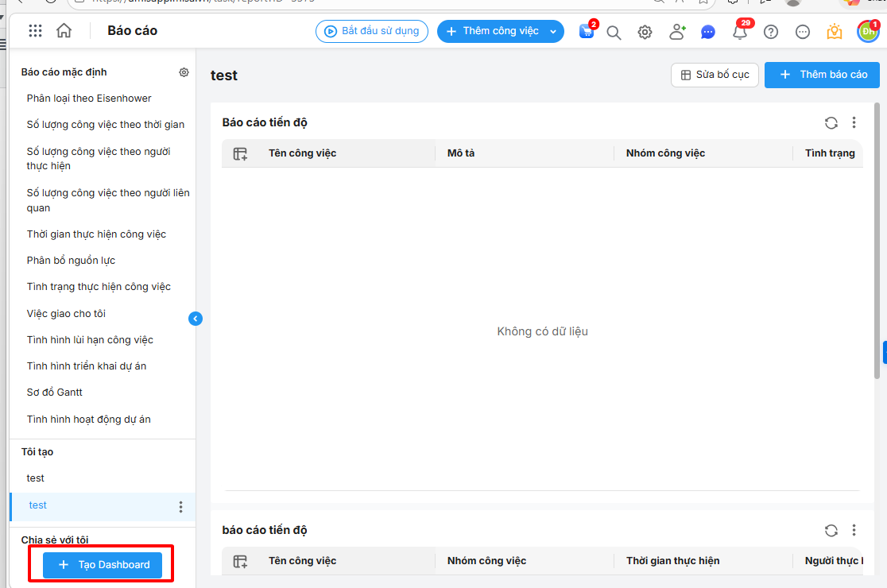Click the Sửa bố cục button
887x588 pixels.
point(715,75)
